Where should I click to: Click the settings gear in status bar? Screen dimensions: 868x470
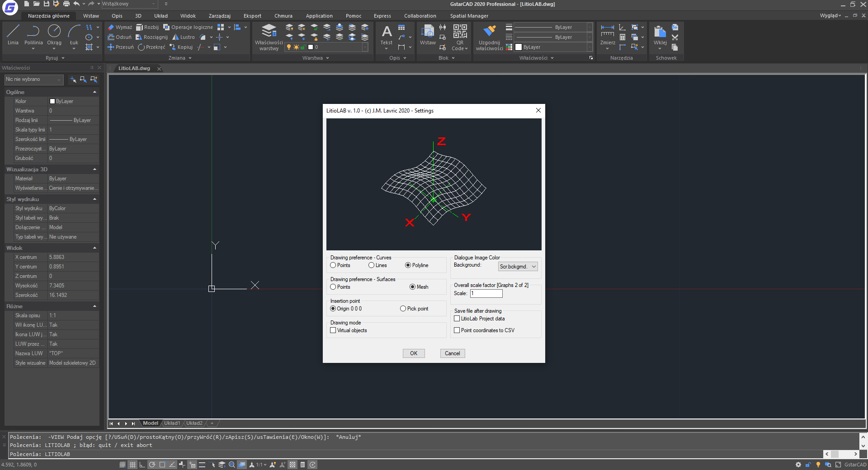[x=798, y=465]
